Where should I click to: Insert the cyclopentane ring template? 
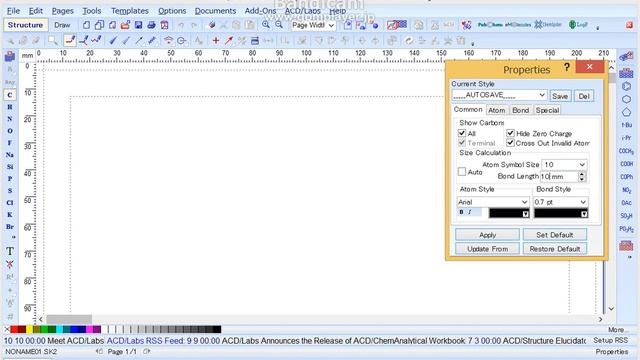click(x=627, y=112)
